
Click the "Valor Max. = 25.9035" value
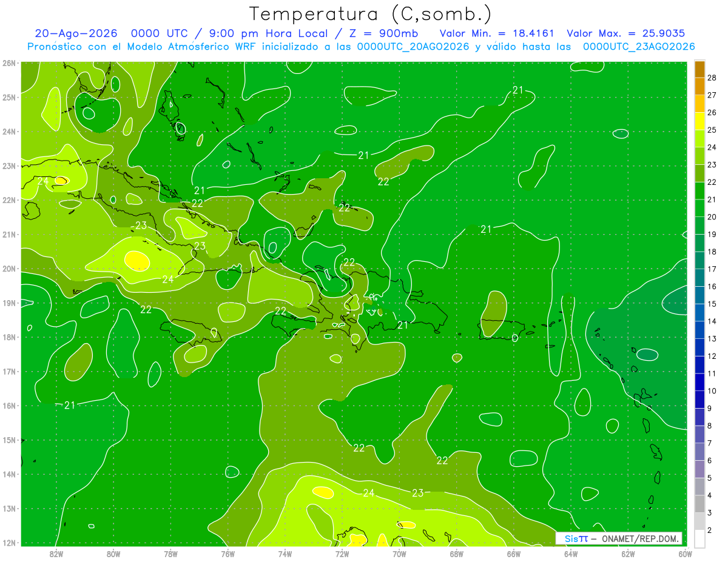pos(627,33)
